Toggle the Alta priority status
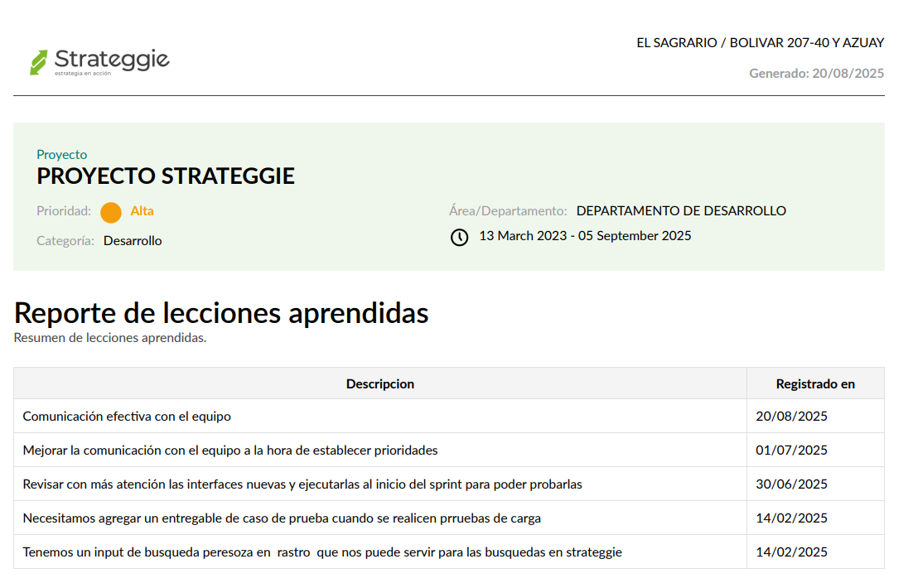The height and width of the screenshot is (588, 913). coord(141,211)
